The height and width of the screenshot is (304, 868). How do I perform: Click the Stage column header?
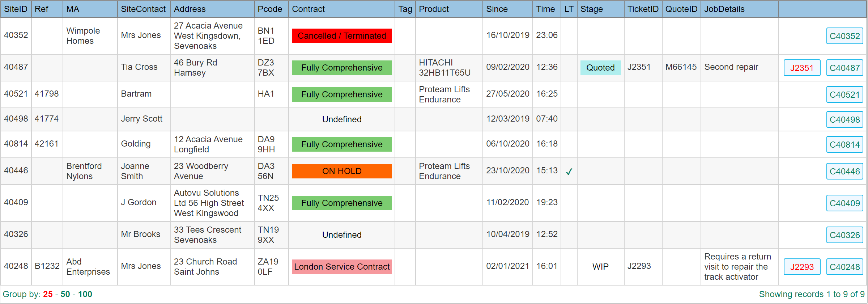(x=591, y=9)
